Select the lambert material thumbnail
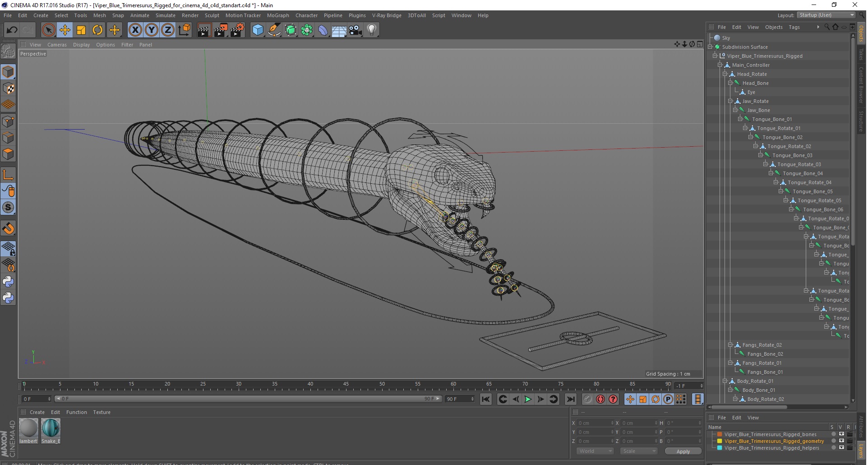 (28, 431)
